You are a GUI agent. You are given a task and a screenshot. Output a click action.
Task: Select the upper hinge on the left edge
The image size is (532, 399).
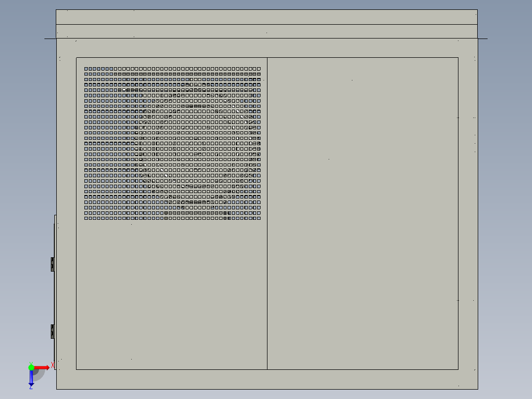(52, 264)
